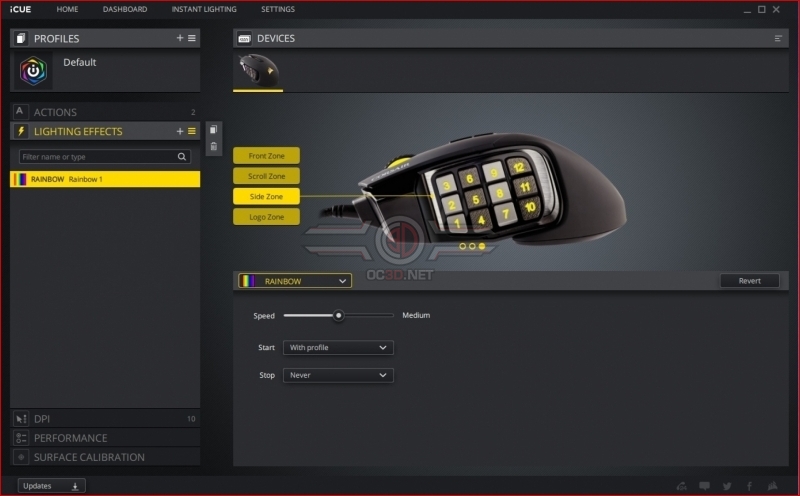Viewport: 800px width, 496px height.
Task: Click the Default profile iCUE icon
Action: (x=33, y=71)
